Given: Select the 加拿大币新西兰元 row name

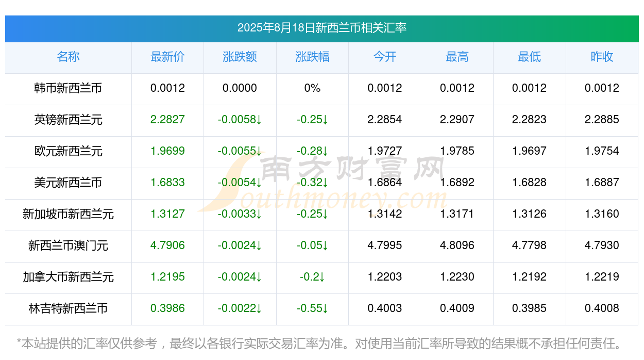Looking at the screenshot, I should pos(68,277).
